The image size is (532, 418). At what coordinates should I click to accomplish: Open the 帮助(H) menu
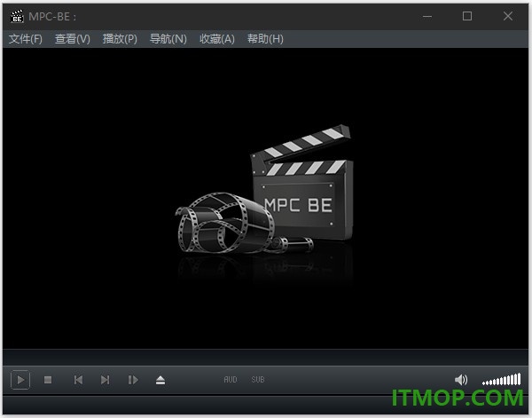pos(265,39)
